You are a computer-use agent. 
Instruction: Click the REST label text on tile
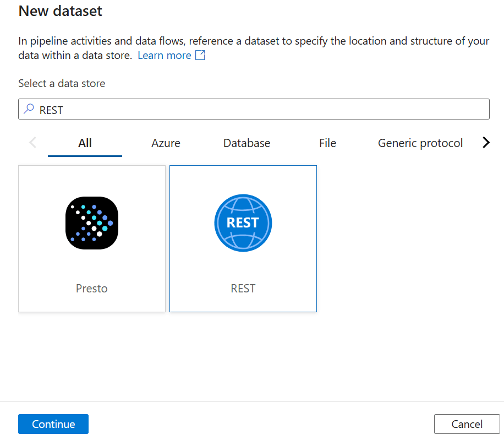(x=243, y=289)
